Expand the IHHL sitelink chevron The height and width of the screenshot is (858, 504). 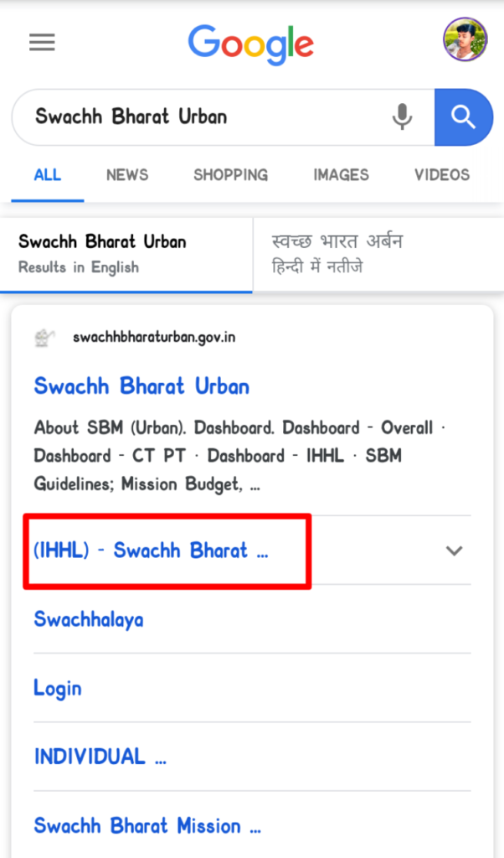(x=454, y=550)
